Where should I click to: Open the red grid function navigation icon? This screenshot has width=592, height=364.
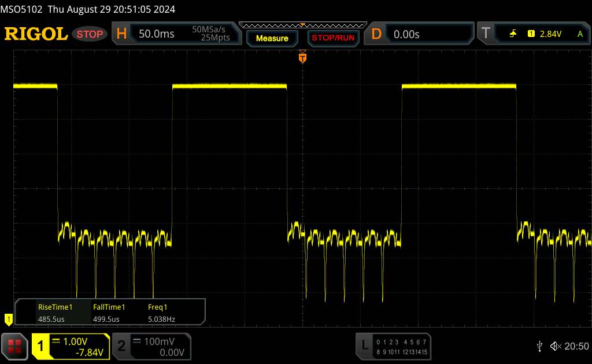click(x=15, y=346)
